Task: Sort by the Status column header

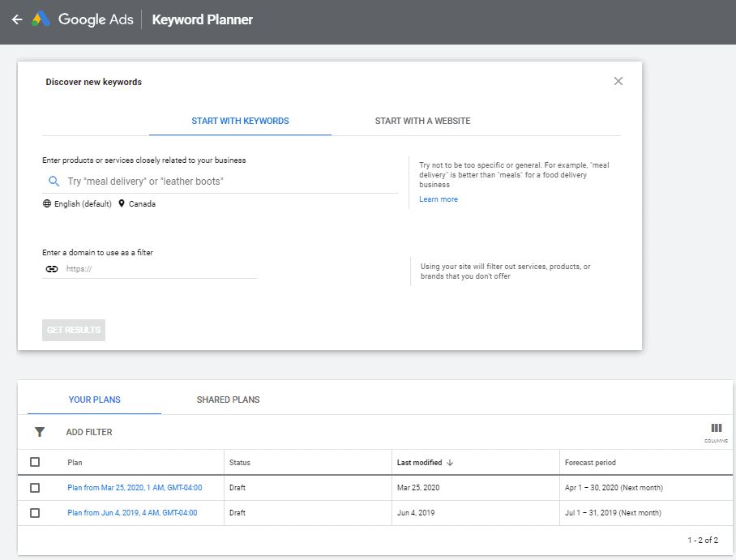Action: point(239,463)
